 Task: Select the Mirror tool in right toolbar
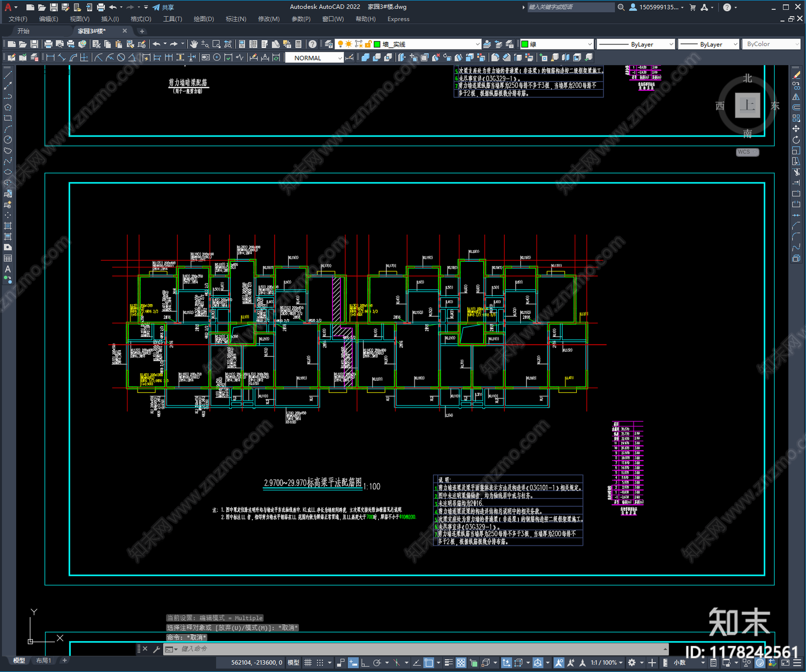pyautogui.click(x=796, y=97)
